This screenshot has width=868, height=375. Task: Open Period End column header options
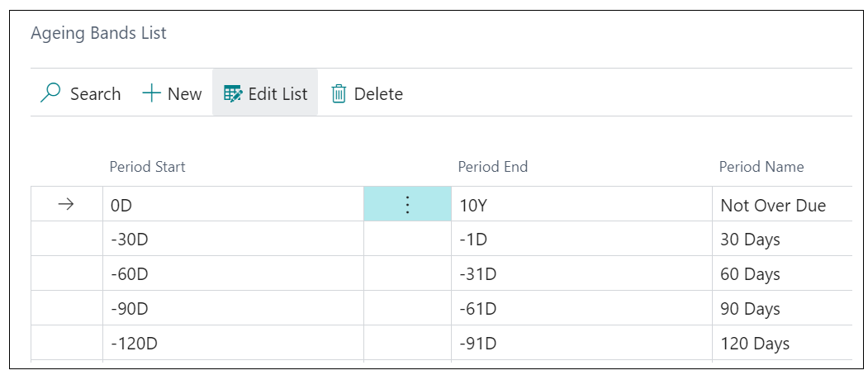click(x=493, y=167)
